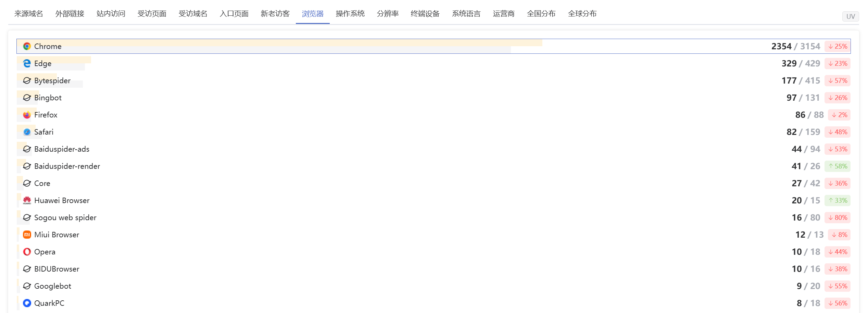The image size is (868, 313).
Task: Select the active 浏览器 tab
Action: tap(313, 13)
